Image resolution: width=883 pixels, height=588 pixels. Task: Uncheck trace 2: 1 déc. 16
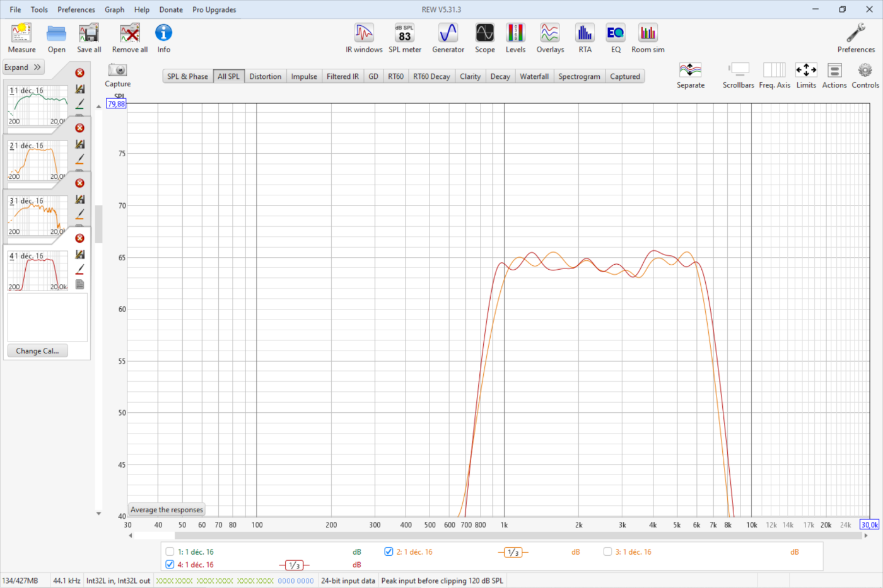click(x=389, y=551)
